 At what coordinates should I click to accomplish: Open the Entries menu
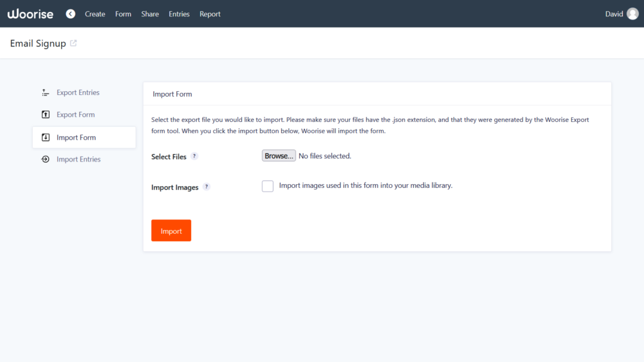(x=179, y=13)
